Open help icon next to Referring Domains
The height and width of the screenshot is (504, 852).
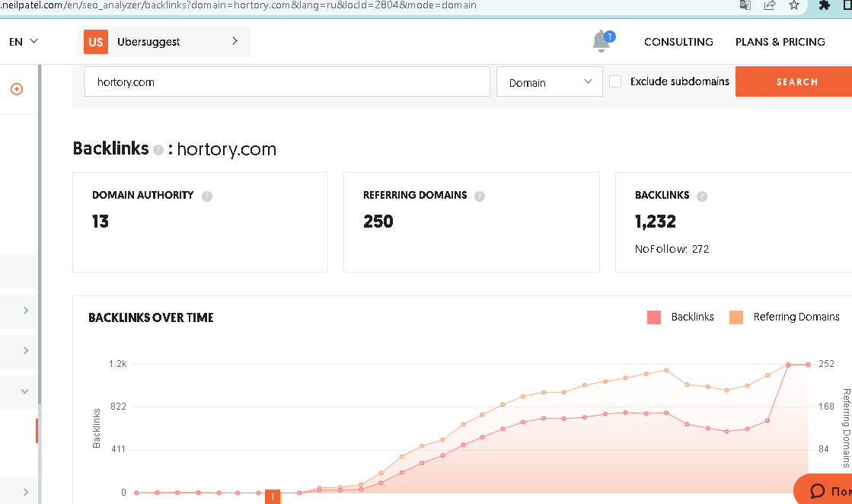tap(479, 196)
